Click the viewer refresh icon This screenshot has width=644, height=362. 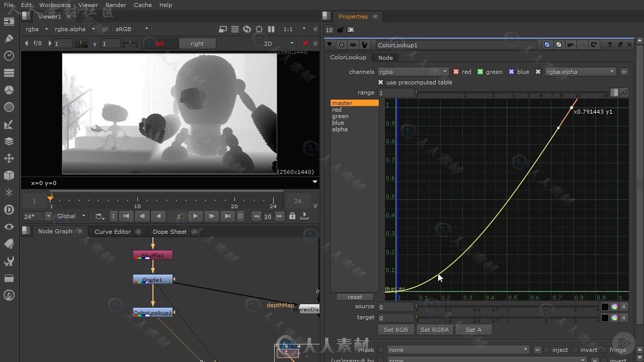click(x=247, y=29)
